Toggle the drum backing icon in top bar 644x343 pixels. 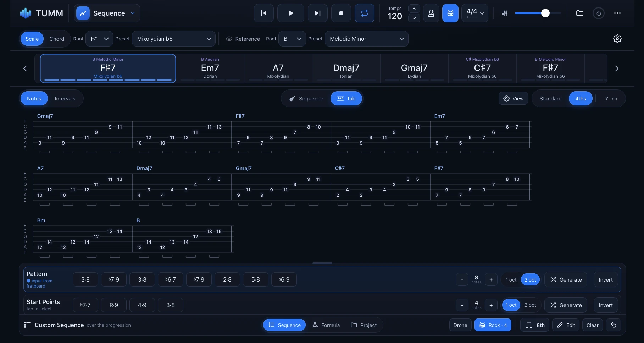pyautogui.click(x=450, y=13)
